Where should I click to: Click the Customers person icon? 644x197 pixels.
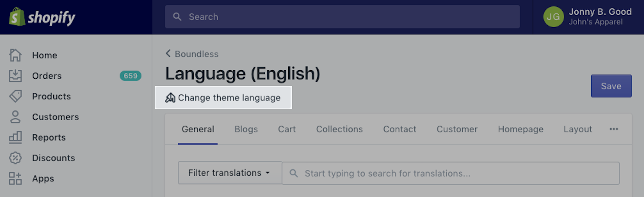point(15,117)
